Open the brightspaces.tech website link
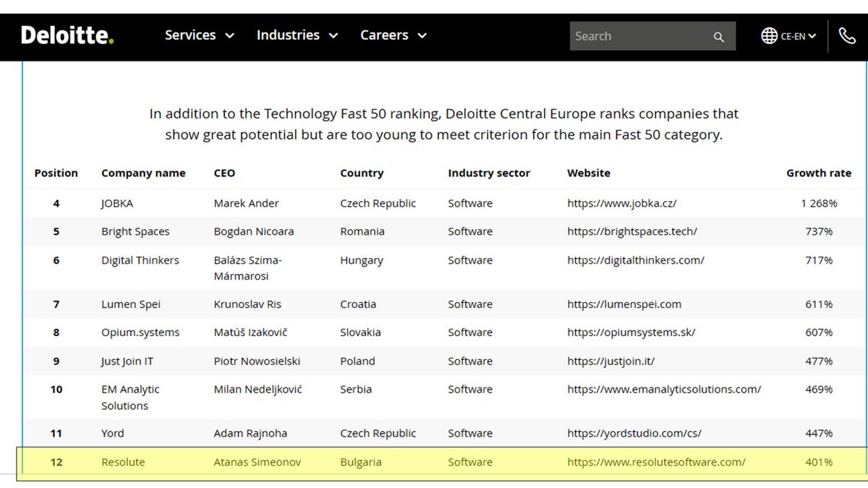This screenshot has height=488, width=868. click(x=632, y=232)
